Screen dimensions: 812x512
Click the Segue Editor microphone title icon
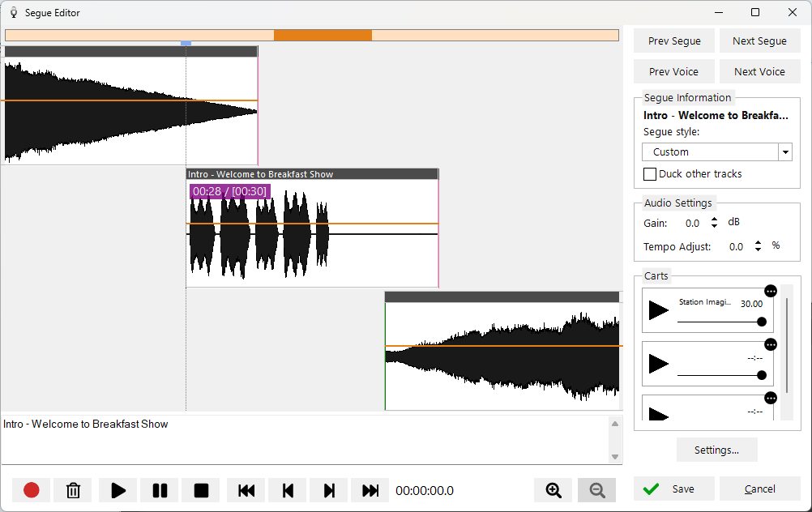point(14,12)
